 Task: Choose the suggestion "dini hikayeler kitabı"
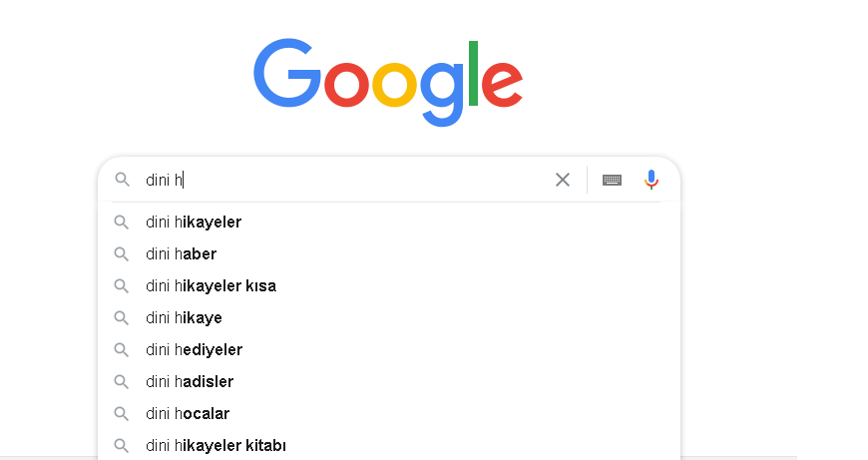[389, 445]
